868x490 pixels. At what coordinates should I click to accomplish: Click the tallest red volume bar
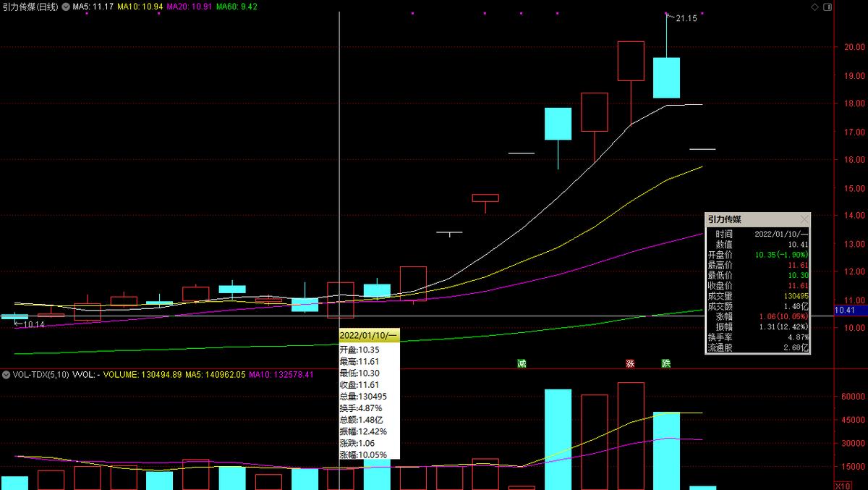[631, 436]
